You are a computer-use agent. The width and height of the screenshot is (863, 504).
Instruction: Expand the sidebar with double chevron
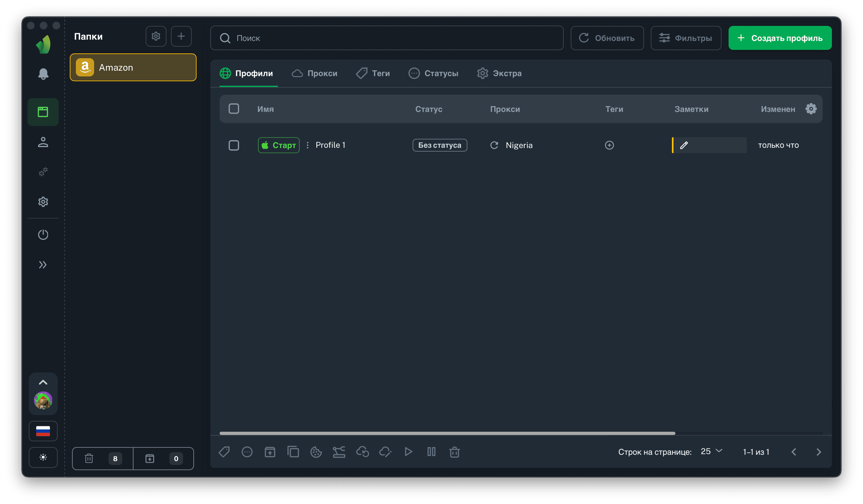[x=43, y=264]
